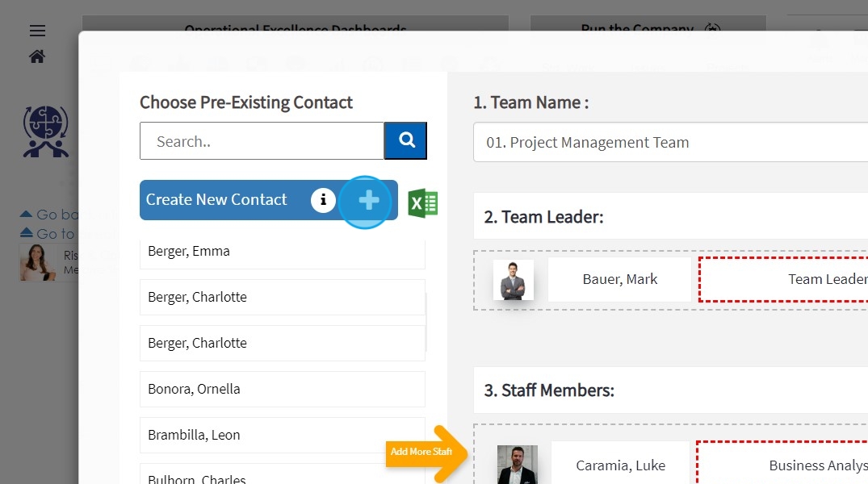
Task: Click the Bauer, Mark name field
Action: [619, 279]
